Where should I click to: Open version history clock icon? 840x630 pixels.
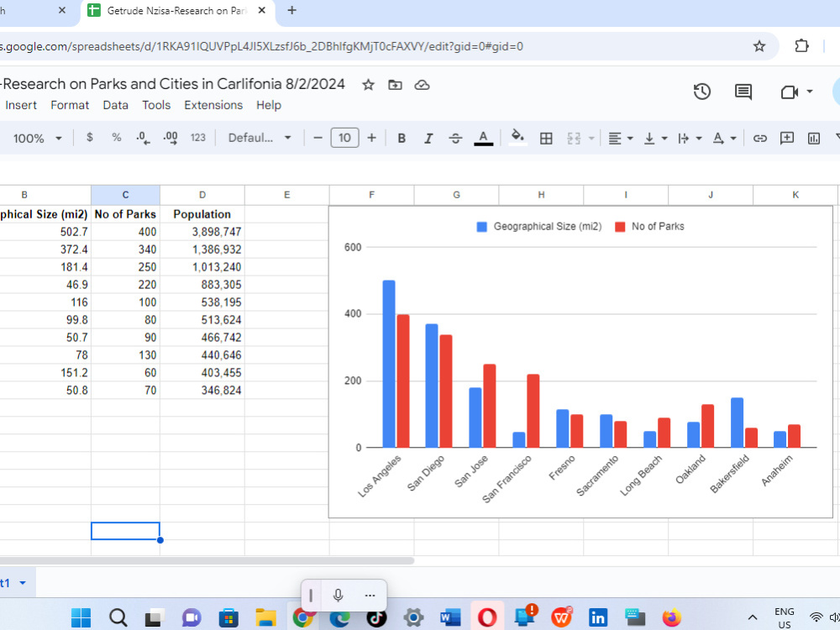[x=701, y=92]
